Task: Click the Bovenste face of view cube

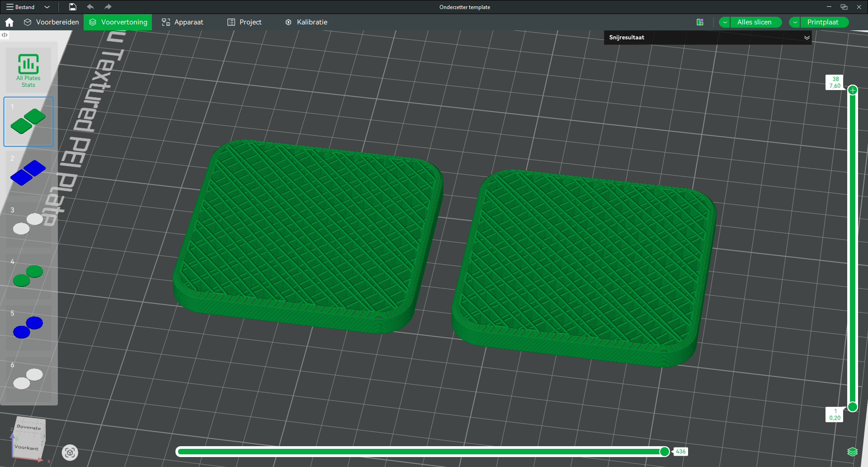Action: click(29, 427)
